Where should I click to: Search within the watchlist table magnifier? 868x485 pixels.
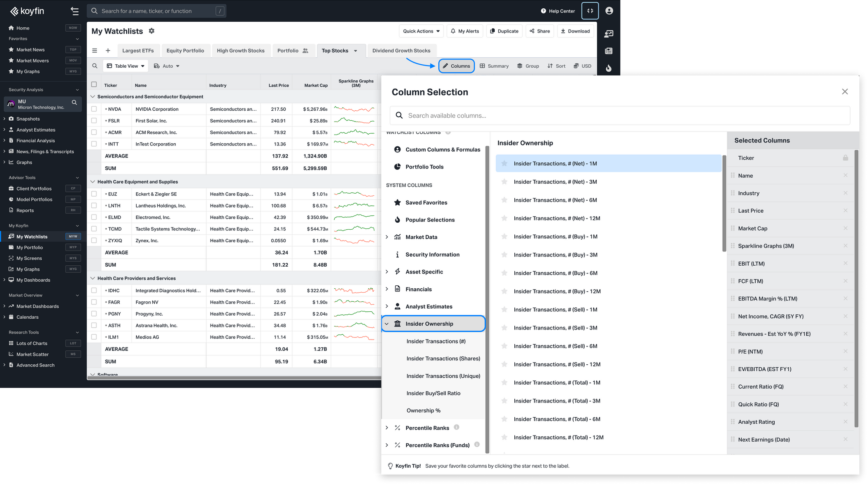(x=95, y=66)
